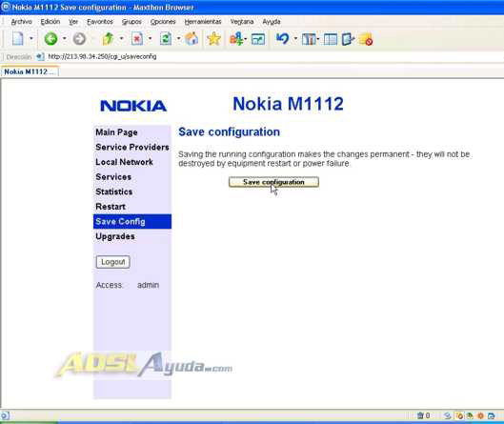Expand the New page dropdown arrow
The width and height of the screenshot is (504, 424).
[31, 39]
